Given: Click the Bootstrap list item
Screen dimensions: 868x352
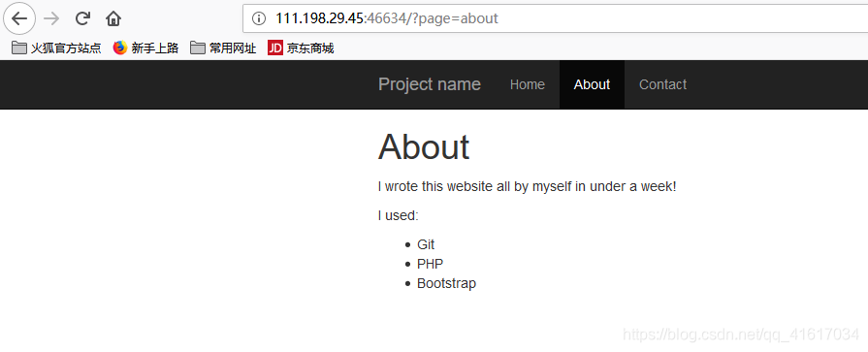Looking at the screenshot, I should (x=446, y=283).
